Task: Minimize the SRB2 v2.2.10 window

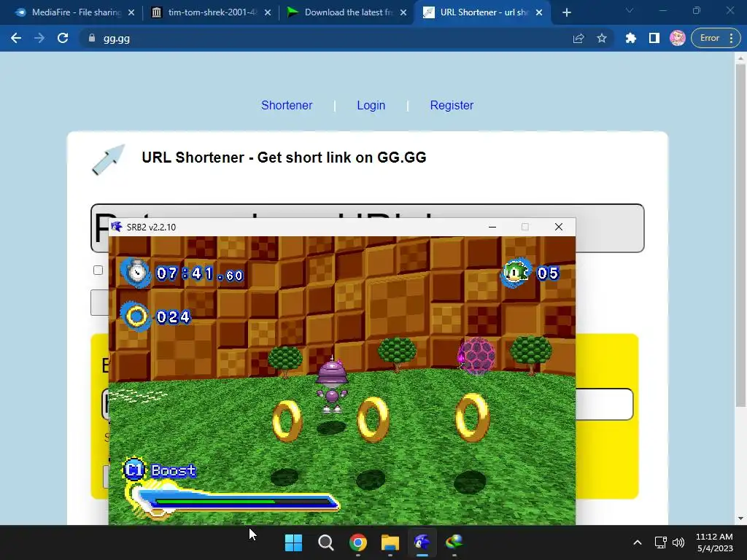Action: tap(492, 227)
